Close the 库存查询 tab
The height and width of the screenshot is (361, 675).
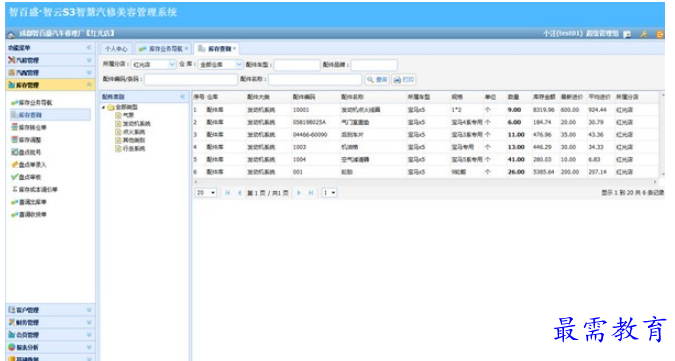235,49
